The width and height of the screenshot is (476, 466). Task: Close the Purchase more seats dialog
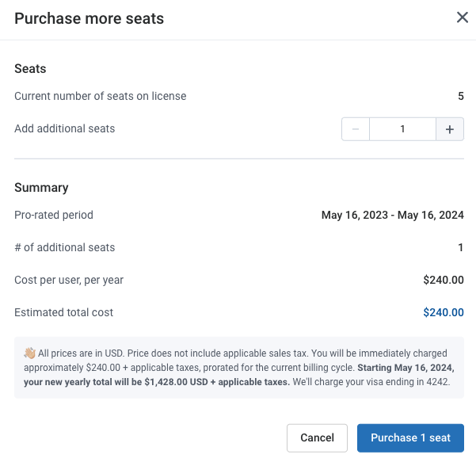point(462,17)
